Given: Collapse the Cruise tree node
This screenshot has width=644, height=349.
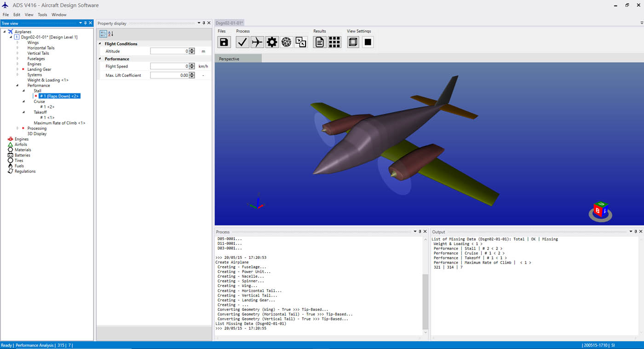Looking at the screenshot, I should pos(24,102).
